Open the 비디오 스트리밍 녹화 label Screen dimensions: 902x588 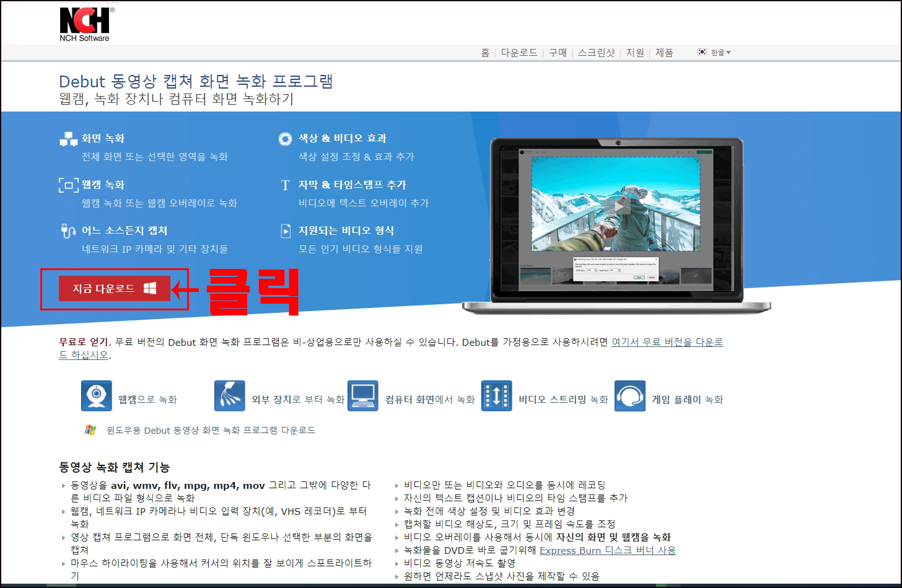point(563,400)
